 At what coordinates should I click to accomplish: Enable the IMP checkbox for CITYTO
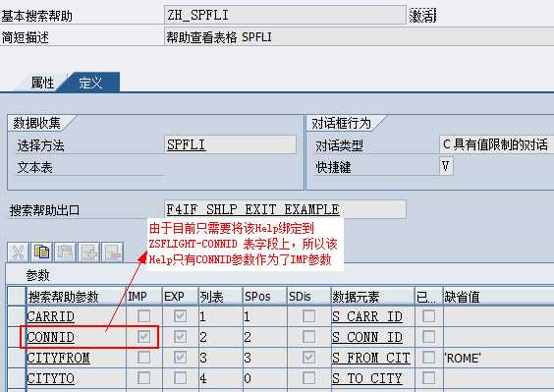click(143, 378)
